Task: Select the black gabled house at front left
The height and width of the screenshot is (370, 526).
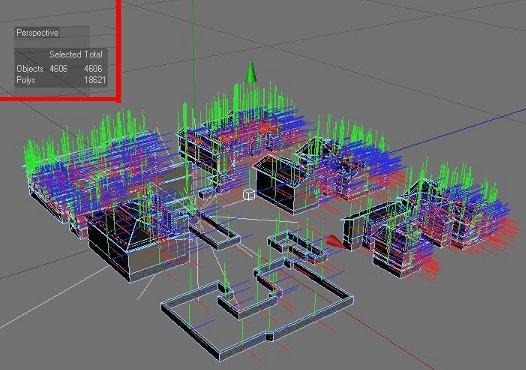Action: [x=124, y=240]
